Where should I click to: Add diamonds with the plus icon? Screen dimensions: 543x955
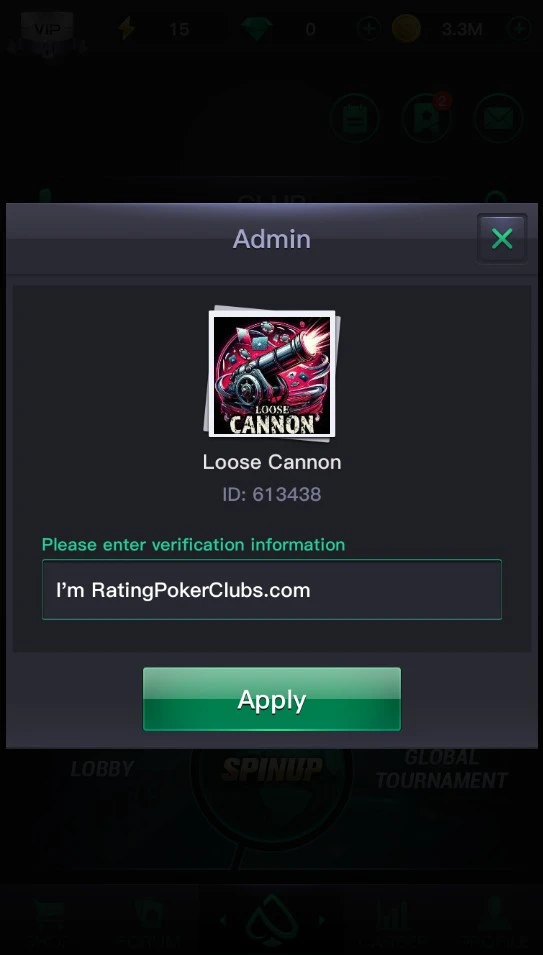coord(369,29)
